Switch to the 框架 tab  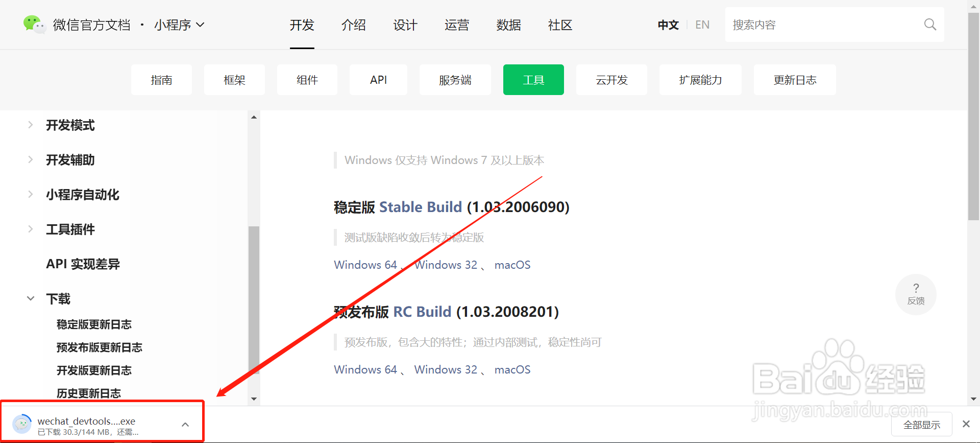234,80
